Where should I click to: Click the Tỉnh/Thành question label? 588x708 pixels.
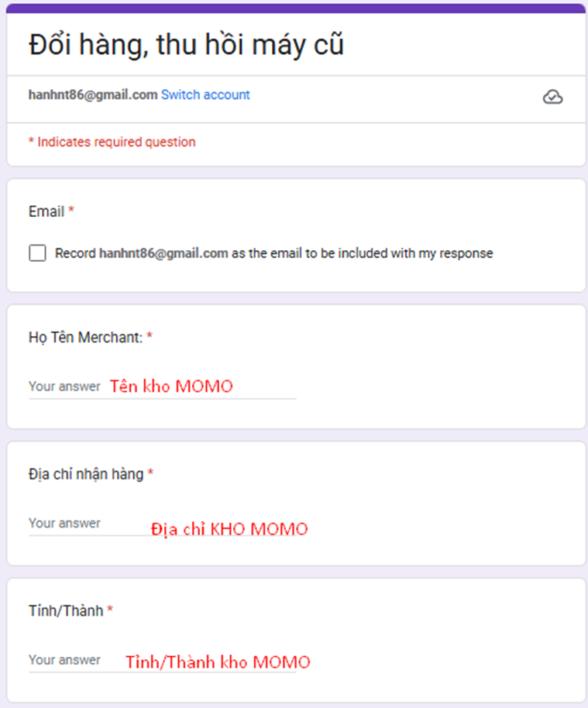click(x=66, y=611)
